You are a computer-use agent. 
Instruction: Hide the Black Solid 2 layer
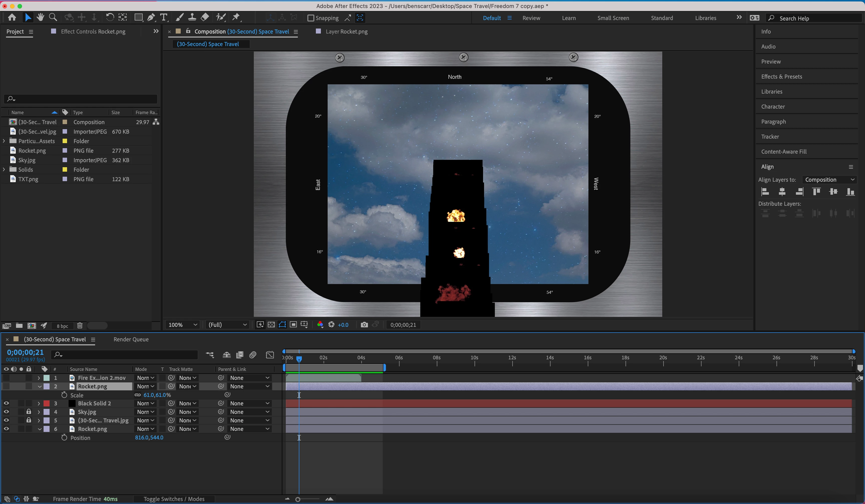6,403
